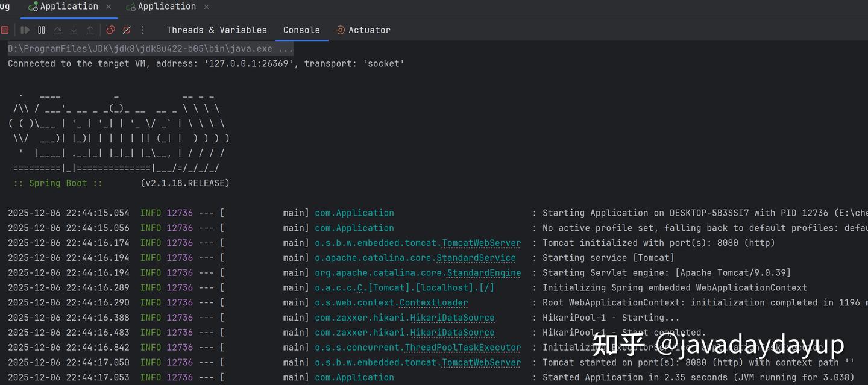
Task: Open the ContextLoader class link
Action: pyautogui.click(x=433, y=303)
